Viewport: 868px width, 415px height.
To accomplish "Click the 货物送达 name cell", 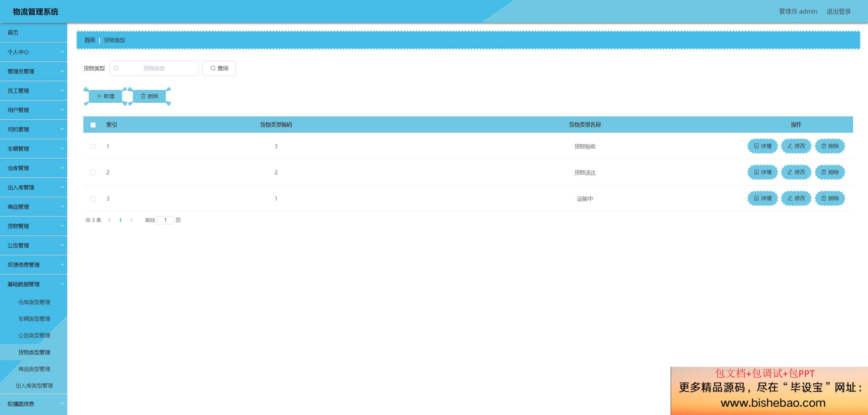I will (585, 172).
